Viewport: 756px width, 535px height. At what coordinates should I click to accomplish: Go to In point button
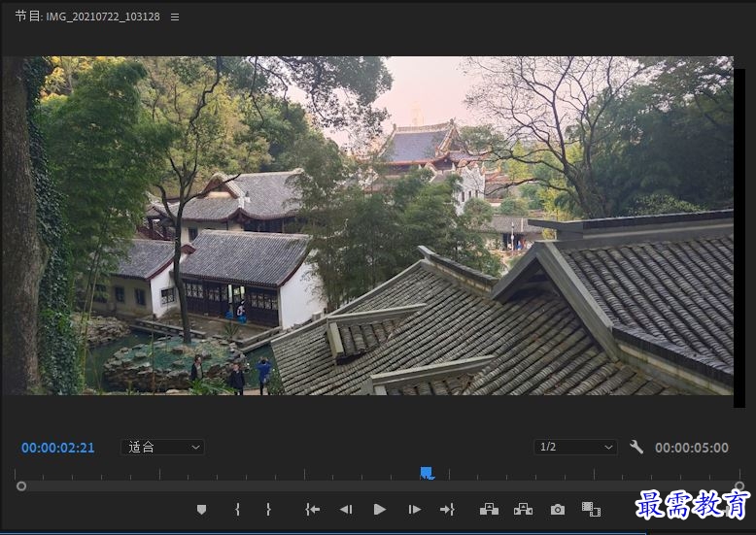313,510
